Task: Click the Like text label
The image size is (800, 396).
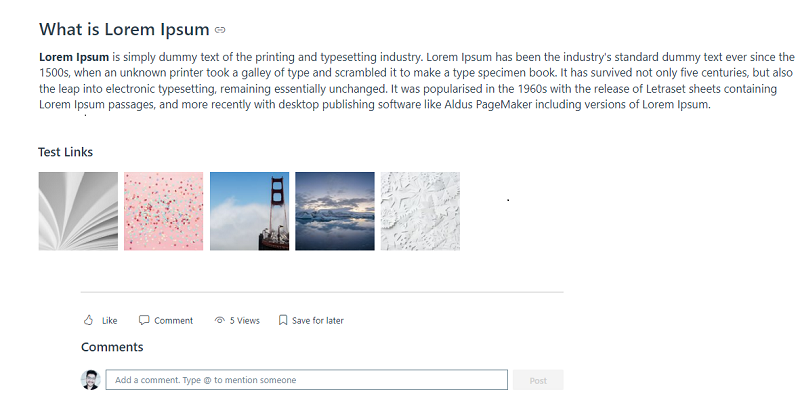Action: 110,320
